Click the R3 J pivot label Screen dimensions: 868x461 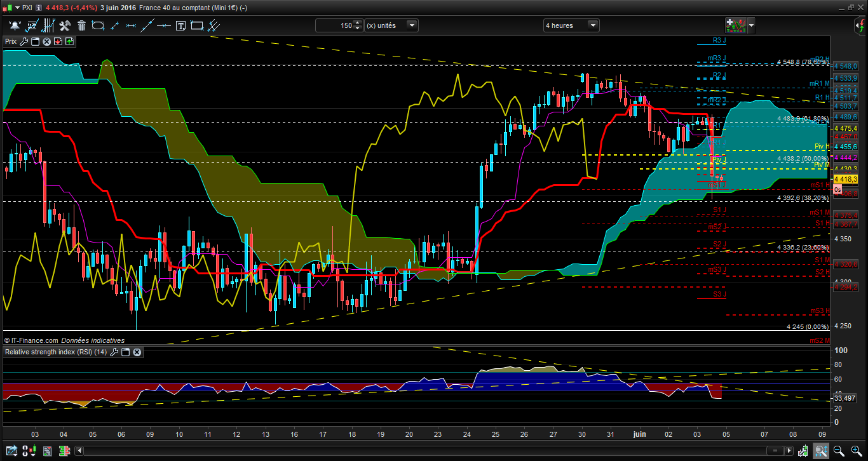click(x=719, y=40)
